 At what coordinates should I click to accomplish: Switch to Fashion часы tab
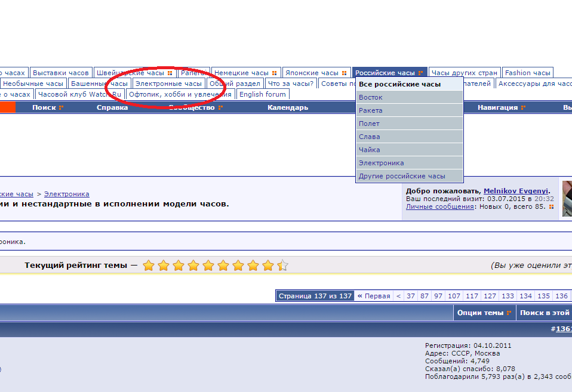527,73
